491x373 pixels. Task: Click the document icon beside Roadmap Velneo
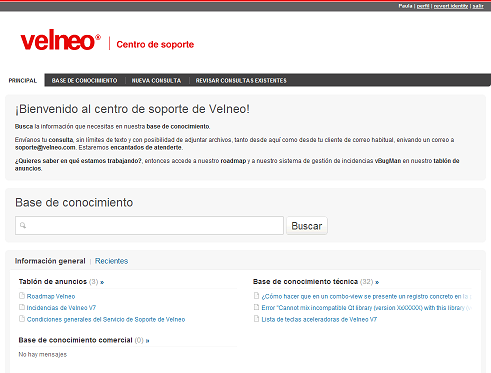(22, 296)
